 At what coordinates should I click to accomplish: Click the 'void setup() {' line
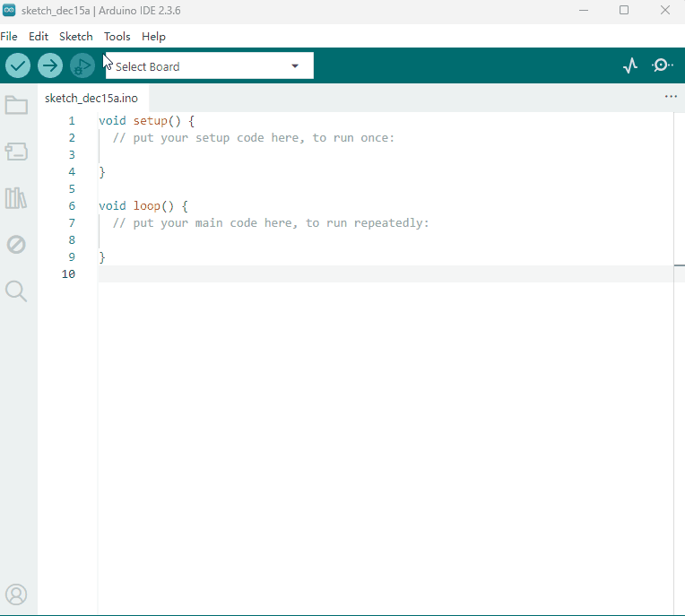(x=147, y=121)
